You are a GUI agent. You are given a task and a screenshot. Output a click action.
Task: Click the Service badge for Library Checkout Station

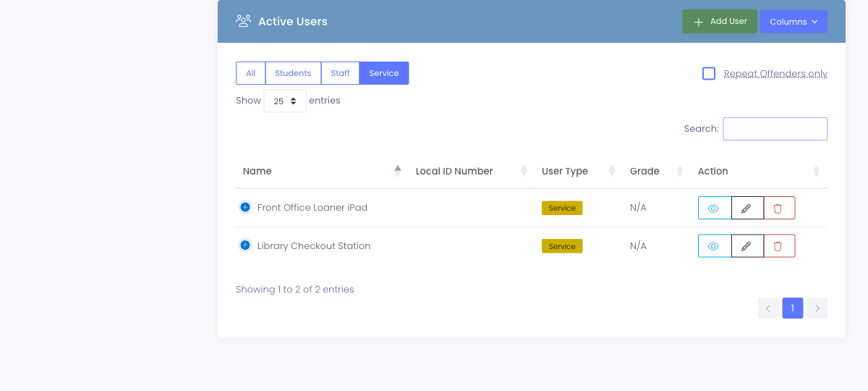click(x=562, y=246)
